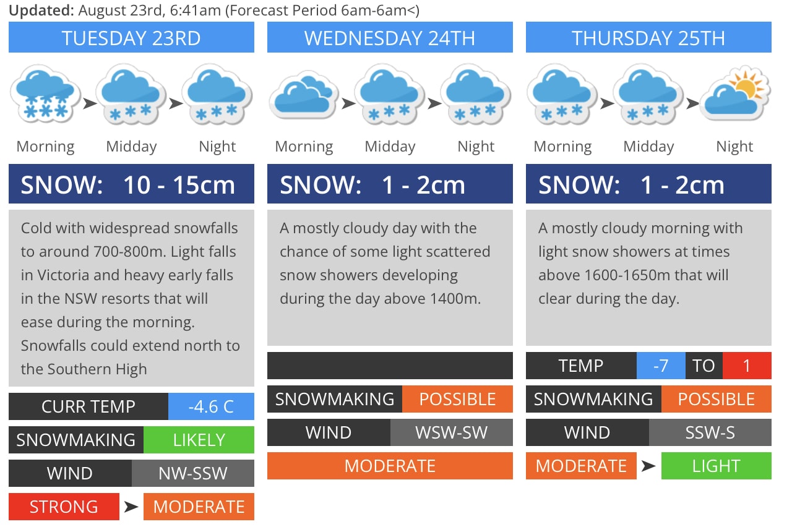Click the current temp -4.6 C value

(x=211, y=406)
